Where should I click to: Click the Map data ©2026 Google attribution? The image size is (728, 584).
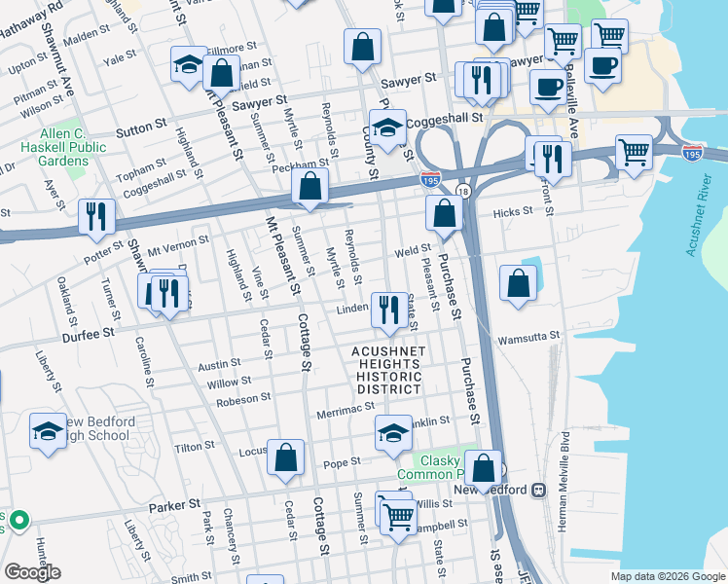pyautogui.click(x=668, y=577)
